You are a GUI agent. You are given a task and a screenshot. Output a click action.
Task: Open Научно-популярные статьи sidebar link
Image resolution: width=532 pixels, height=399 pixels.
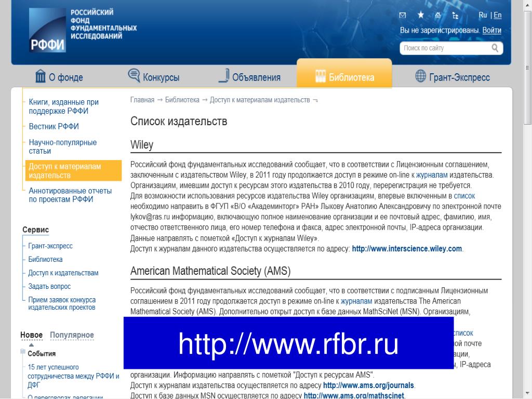pyautogui.click(x=63, y=147)
